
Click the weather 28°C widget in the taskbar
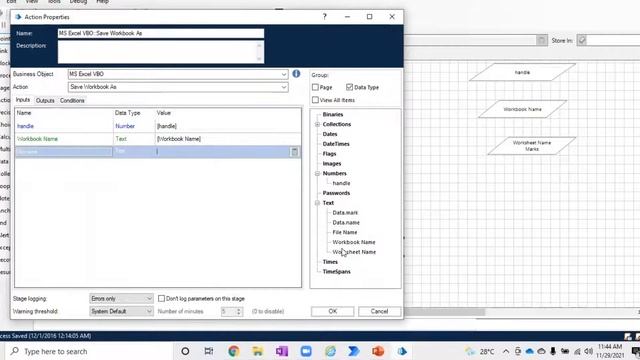point(480,351)
